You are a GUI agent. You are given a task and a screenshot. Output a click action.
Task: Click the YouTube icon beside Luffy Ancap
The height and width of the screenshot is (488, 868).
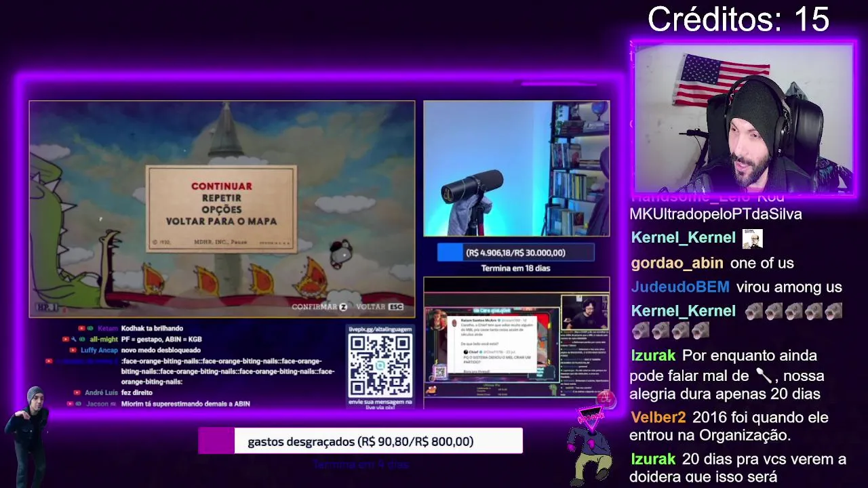click(x=74, y=350)
